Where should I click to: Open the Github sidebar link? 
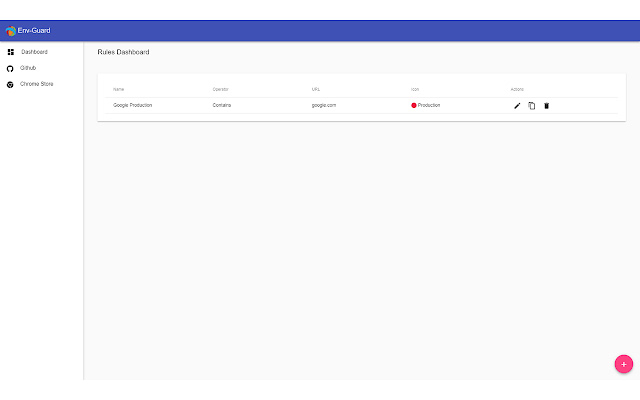28,68
